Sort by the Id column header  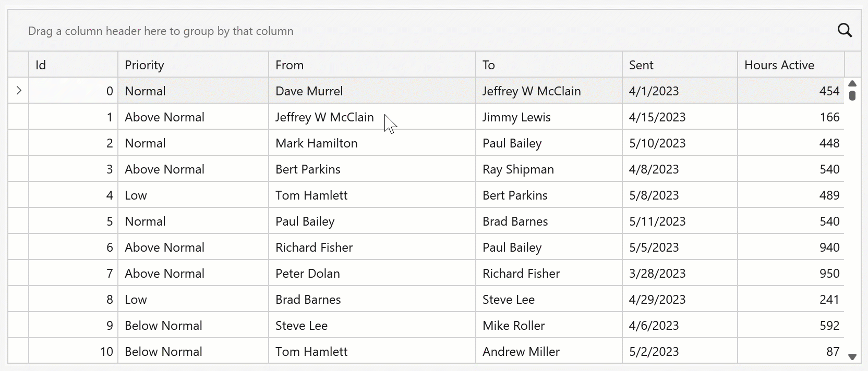[x=73, y=65]
